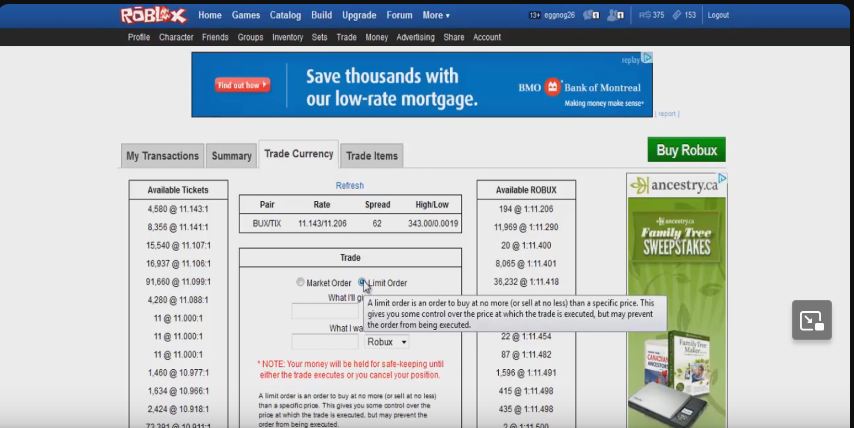This screenshot has height=428, width=854.
Task: Switch to the My Transactions tab
Action: (x=162, y=156)
